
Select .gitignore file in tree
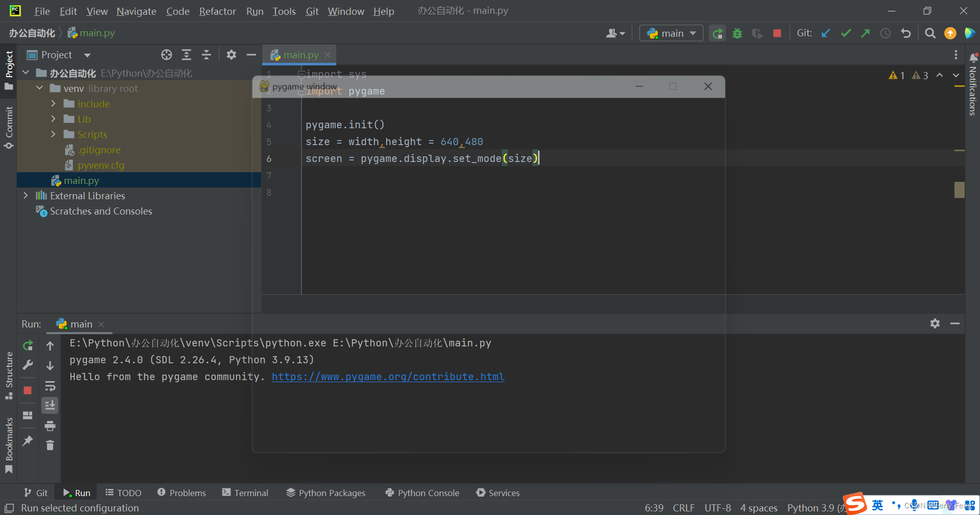[x=99, y=150]
